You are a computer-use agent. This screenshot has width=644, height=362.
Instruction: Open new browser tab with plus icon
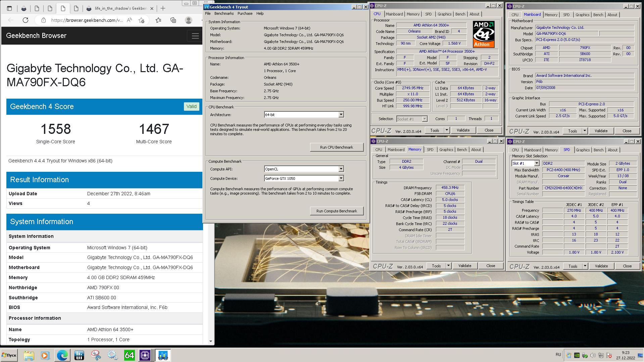pos(163,8)
